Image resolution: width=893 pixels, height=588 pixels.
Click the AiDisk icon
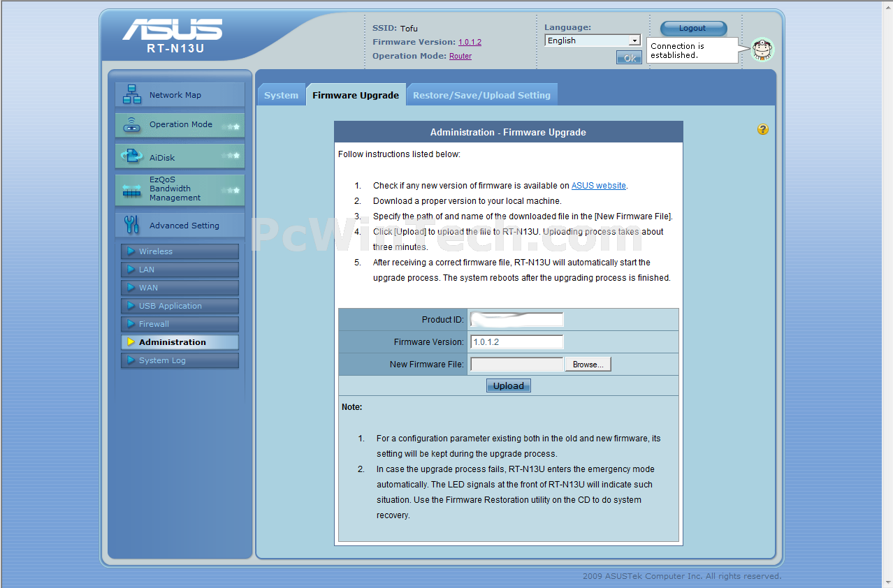(132, 156)
